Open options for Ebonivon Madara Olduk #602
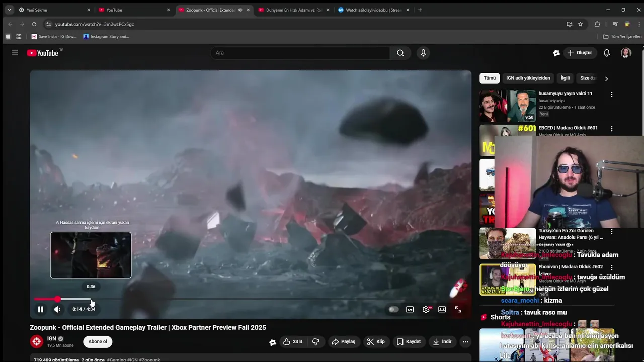Viewport: 644px width, 362px height. (x=612, y=268)
